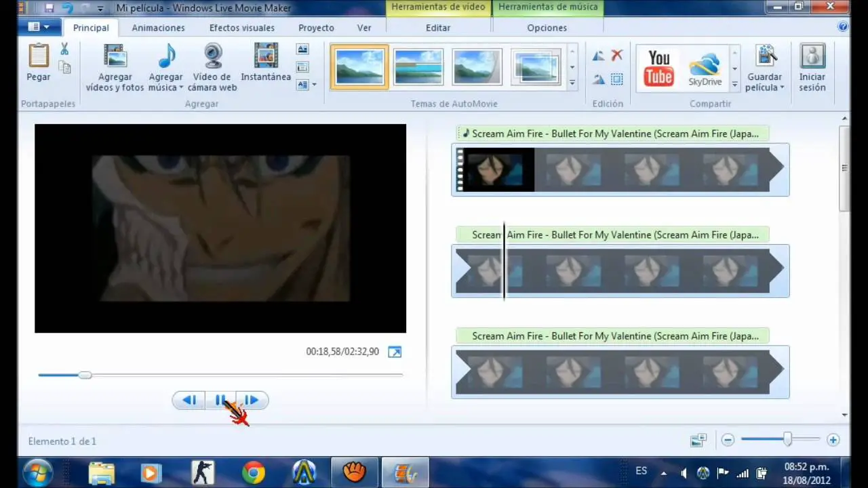Select the second AutoMovie theme thumbnail

418,67
